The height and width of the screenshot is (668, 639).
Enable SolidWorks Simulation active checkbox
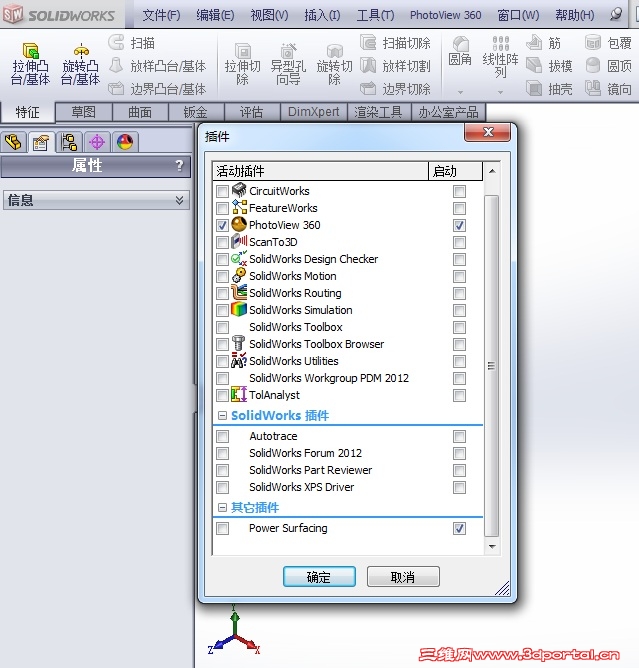pos(222,310)
